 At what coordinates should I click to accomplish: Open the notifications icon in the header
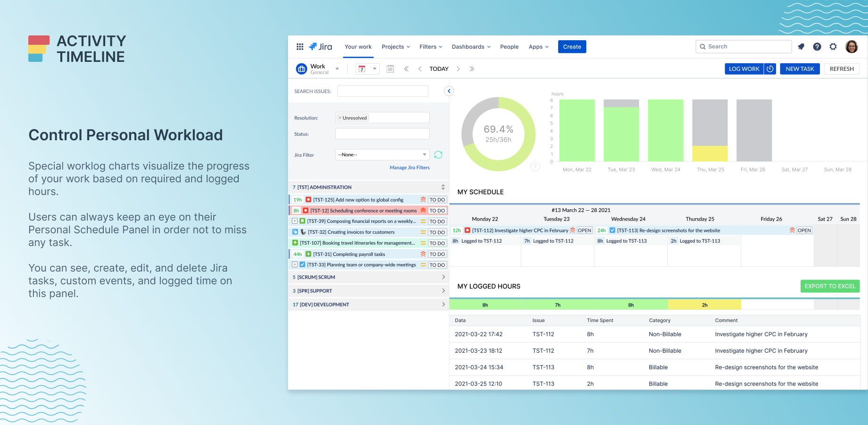pos(801,47)
